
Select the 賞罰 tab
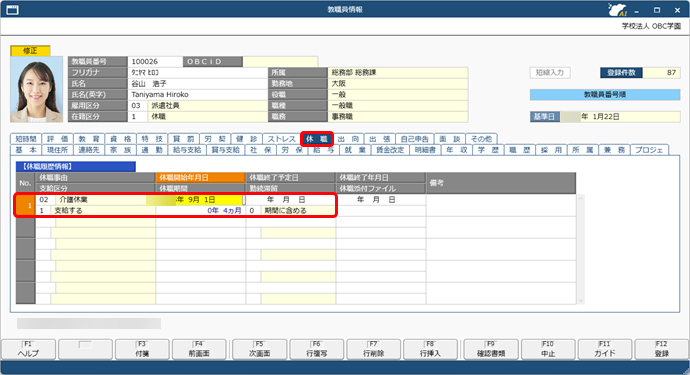pos(183,139)
